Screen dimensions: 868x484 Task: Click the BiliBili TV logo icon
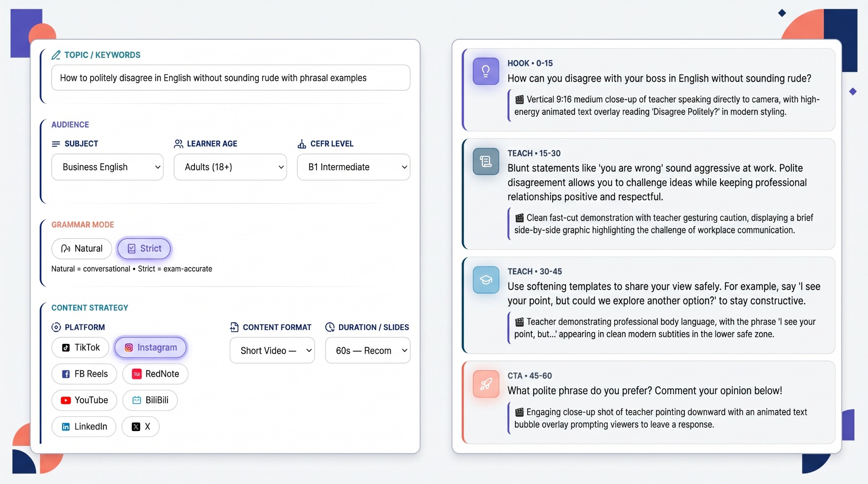pyautogui.click(x=136, y=400)
